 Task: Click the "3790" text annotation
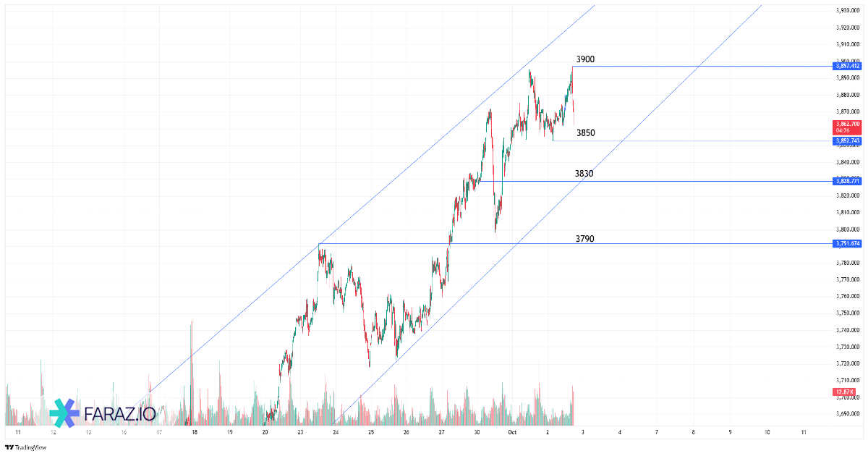(584, 238)
